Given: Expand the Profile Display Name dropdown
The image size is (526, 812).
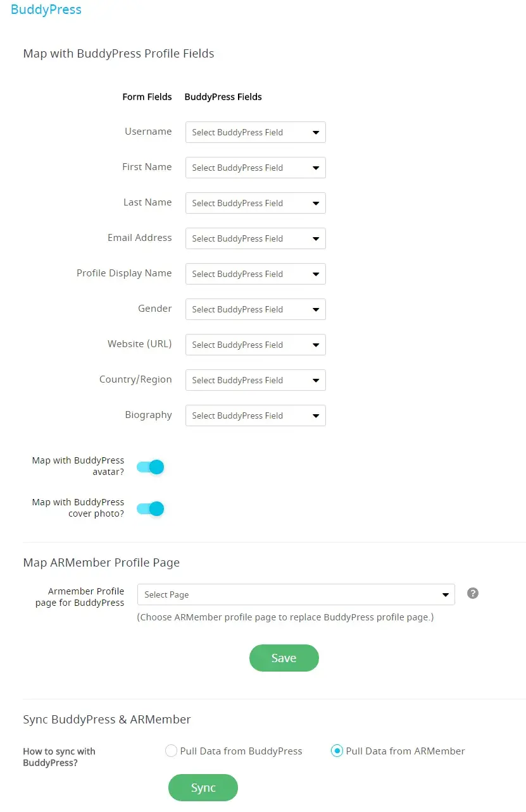Looking at the screenshot, I should (x=255, y=274).
